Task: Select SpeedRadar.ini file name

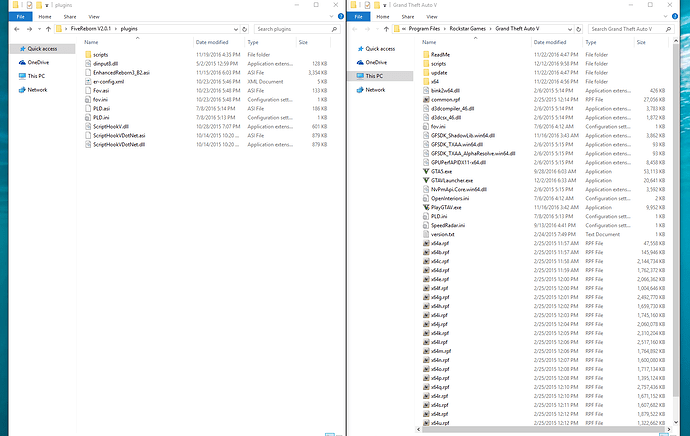Action: [448, 225]
